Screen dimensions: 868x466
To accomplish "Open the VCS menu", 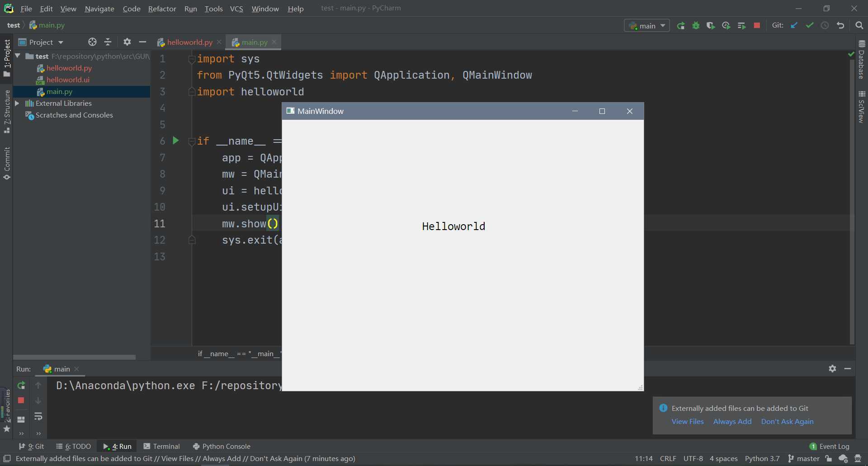I will tap(236, 9).
